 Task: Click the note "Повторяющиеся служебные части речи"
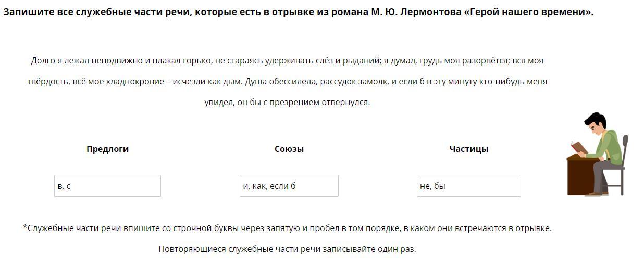[x=287, y=249]
